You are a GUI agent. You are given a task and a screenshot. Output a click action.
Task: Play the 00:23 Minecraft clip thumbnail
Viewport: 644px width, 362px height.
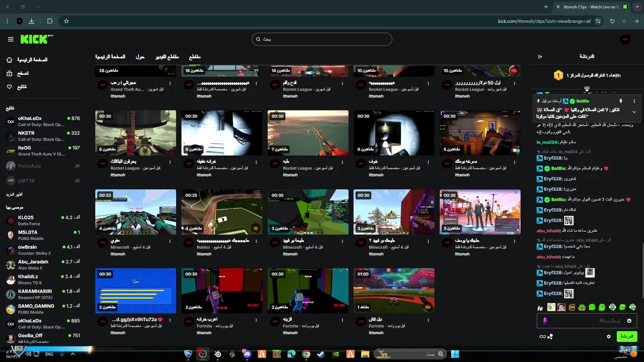point(136,212)
